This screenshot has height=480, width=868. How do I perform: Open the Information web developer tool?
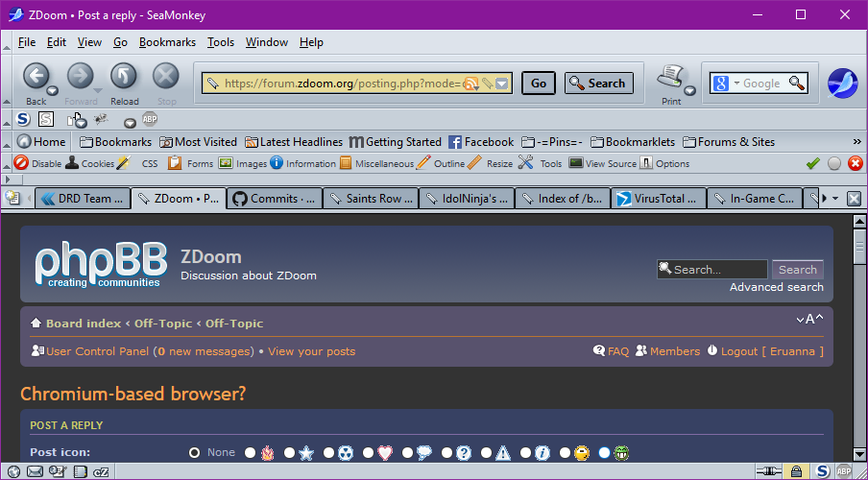[x=302, y=163]
